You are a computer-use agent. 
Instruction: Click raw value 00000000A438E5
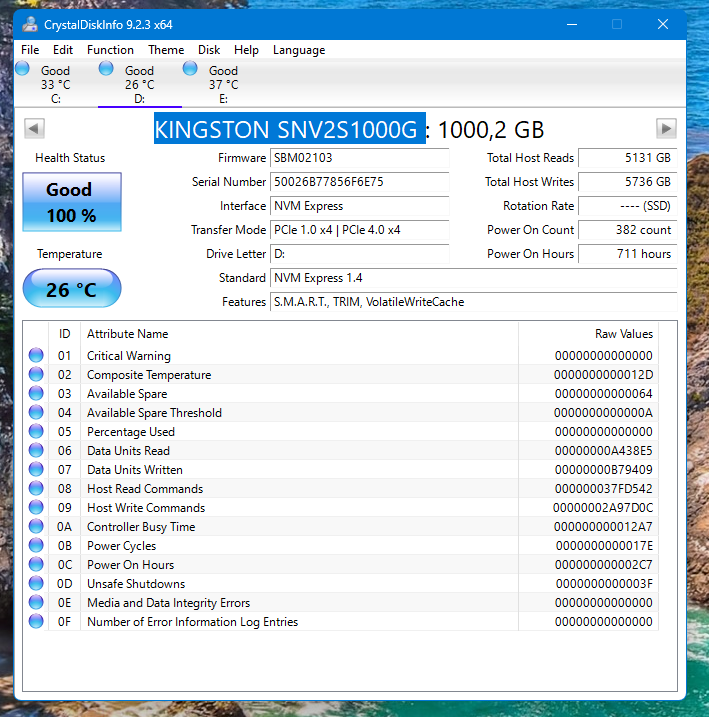[603, 451]
